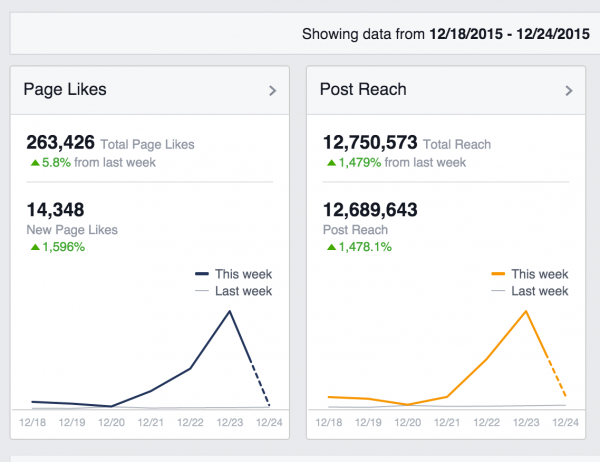Open the Post Reach panel title
Viewport: 600px width, 462px height.
point(361,90)
